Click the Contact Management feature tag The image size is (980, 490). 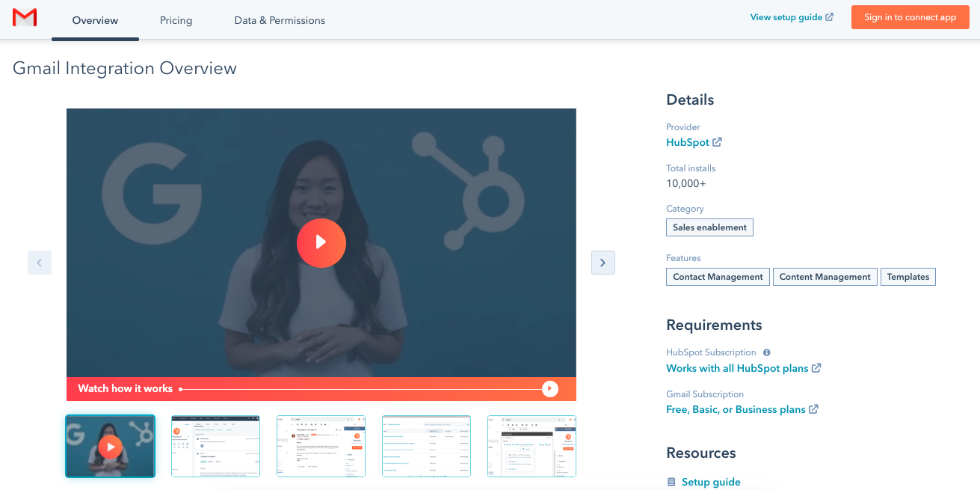pyautogui.click(x=718, y=277)
